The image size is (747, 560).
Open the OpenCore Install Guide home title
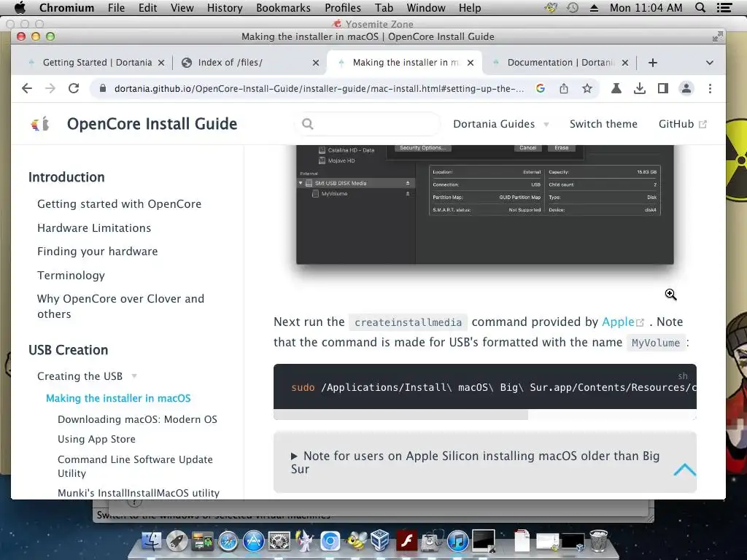tap(152, 124)
